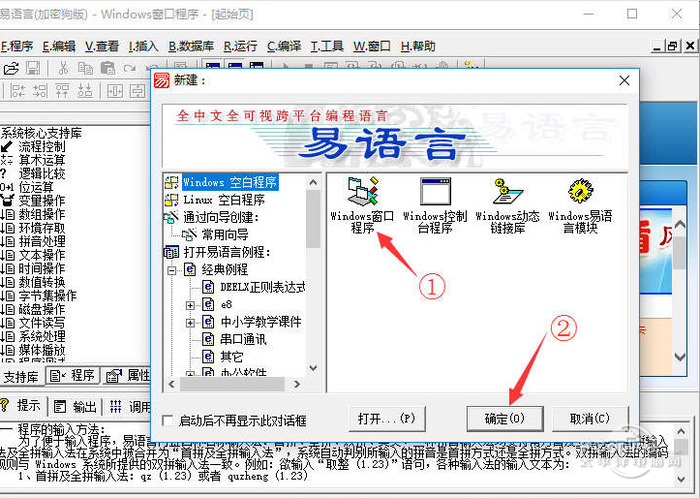Open the W.窗口 menu

click(372, 46)
